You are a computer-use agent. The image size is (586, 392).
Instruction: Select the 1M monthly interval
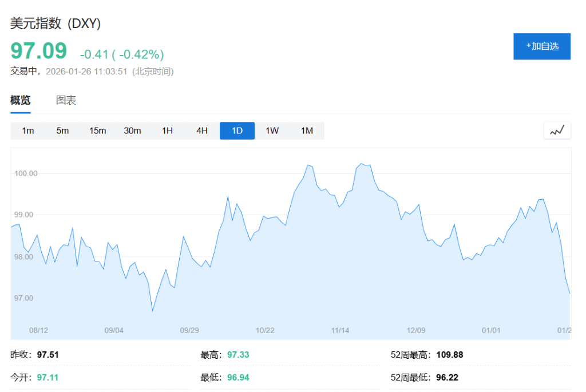tap(307, 130)
